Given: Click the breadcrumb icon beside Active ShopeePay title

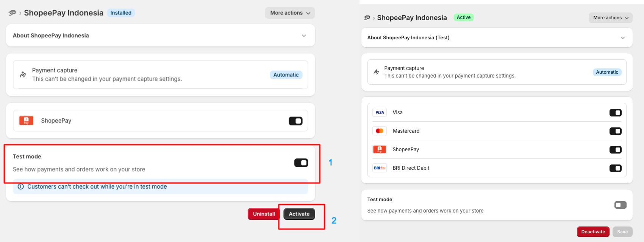Looking at the screenshot, I should pos(367,18).
